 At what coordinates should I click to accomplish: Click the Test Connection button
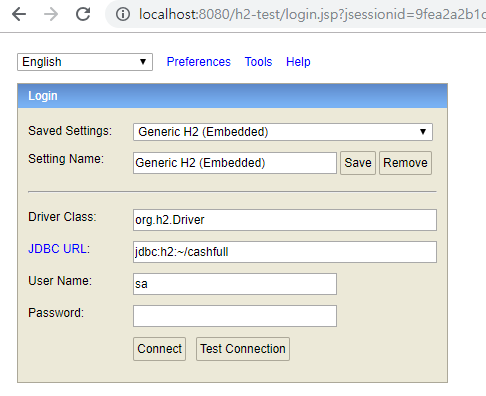(243, 349)
